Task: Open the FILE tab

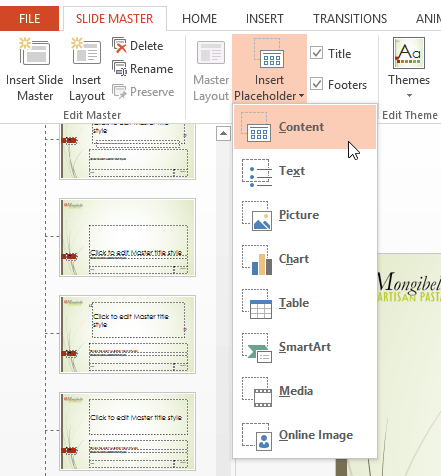Action: click(29, 19)
